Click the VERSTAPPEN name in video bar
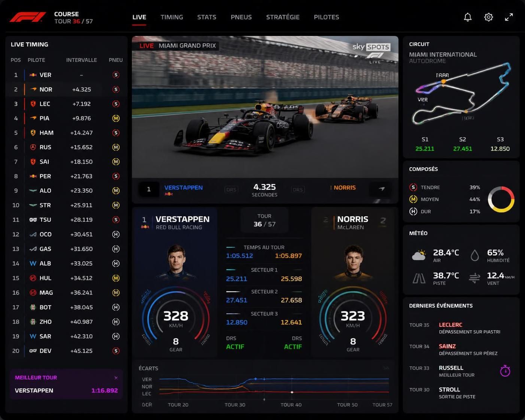Screen dimensions: 525x420 click(183, 188)
